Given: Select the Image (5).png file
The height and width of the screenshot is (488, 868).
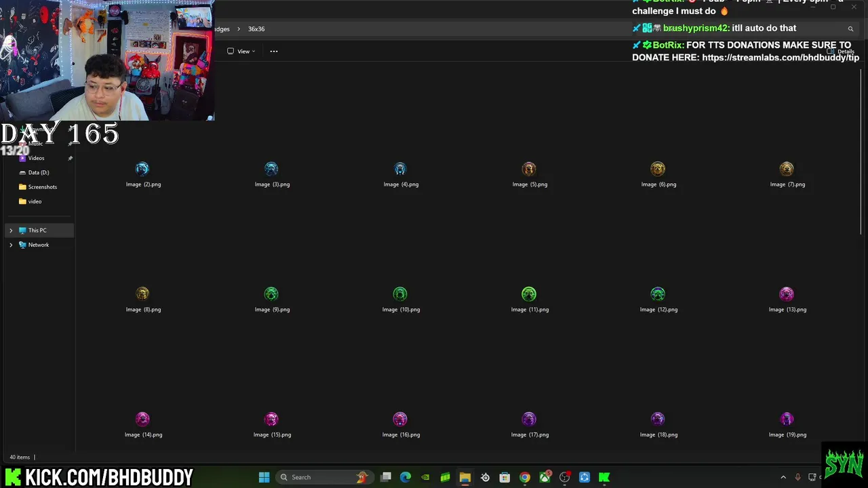Looking at the screenshot, I should click(530, 175).
